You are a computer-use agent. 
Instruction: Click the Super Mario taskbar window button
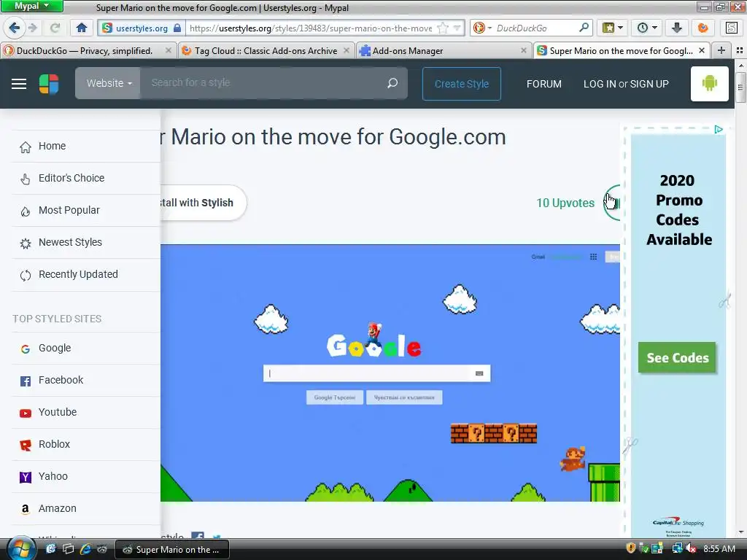pyautogui.click(x=172, y=550)
